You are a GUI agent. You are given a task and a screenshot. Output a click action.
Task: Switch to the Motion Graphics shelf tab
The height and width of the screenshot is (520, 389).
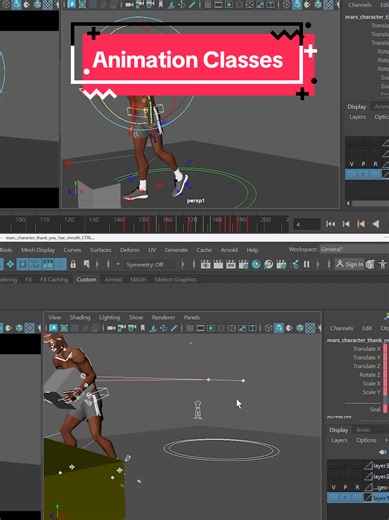[175, 279]
